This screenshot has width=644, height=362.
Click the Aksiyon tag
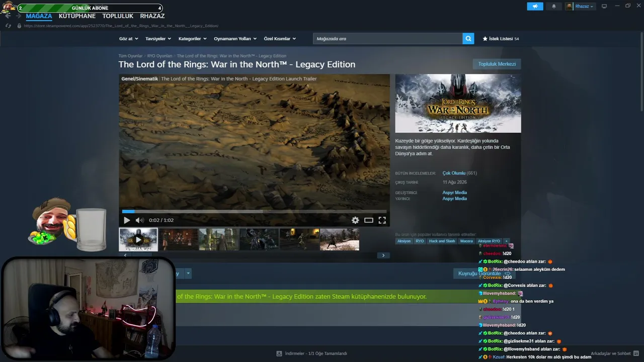tap(404, 241)
